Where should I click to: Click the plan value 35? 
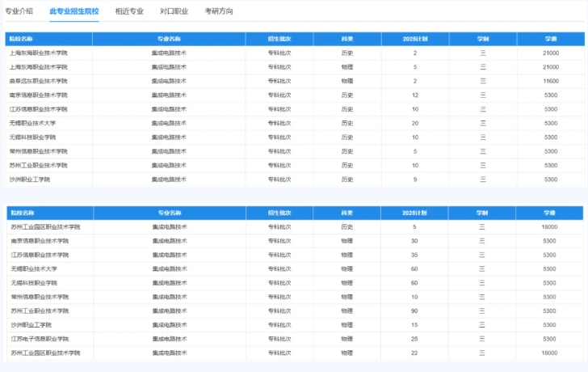414,255
